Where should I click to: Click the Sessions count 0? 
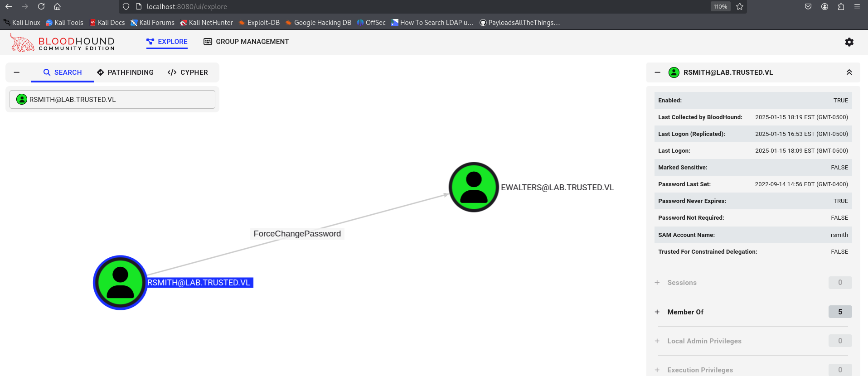point(840,283)
